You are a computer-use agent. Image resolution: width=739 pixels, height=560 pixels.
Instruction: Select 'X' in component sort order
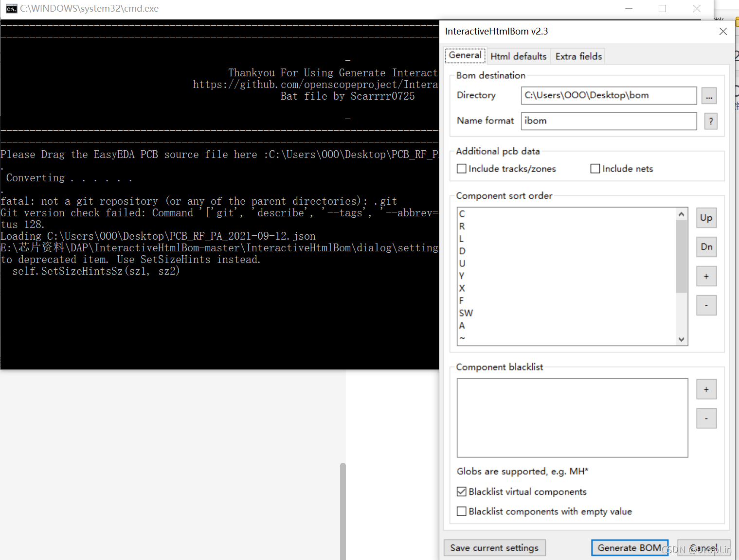point(566,288)
